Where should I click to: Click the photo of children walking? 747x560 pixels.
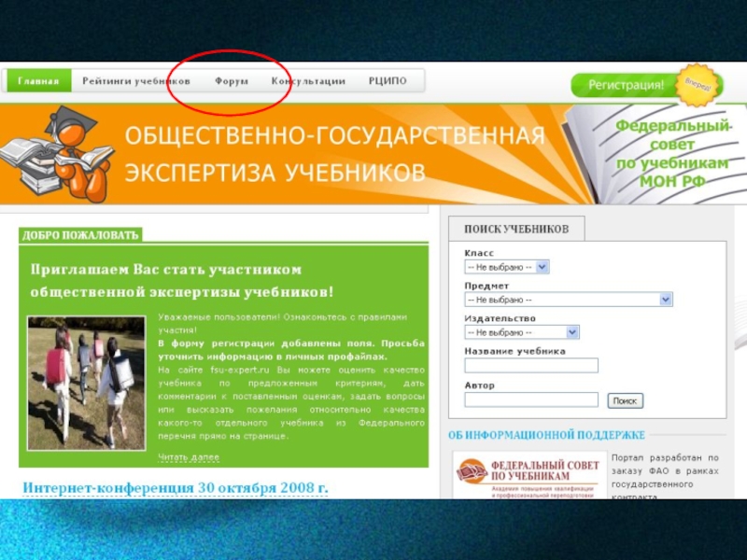86,384
